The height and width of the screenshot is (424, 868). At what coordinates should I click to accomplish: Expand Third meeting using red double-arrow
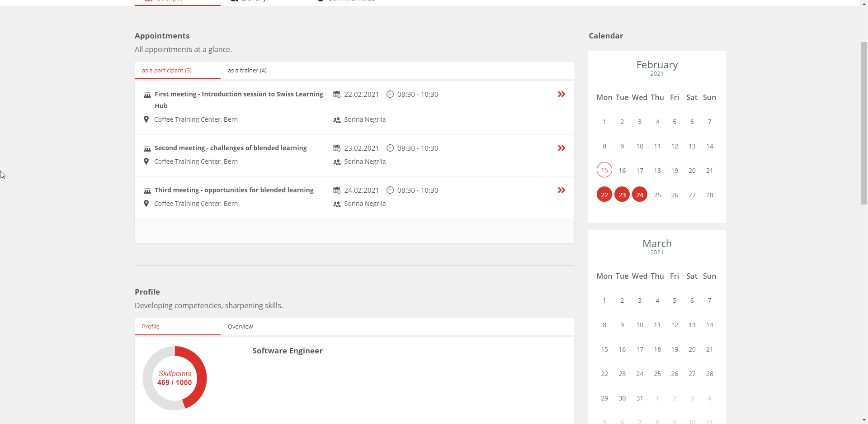[x=561, y=190]
